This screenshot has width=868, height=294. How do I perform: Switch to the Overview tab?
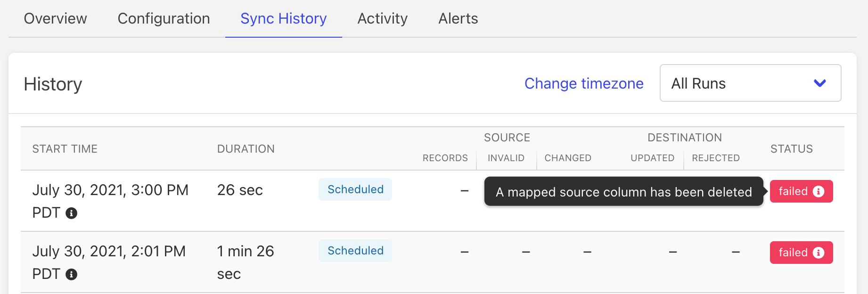pos(55,18)
